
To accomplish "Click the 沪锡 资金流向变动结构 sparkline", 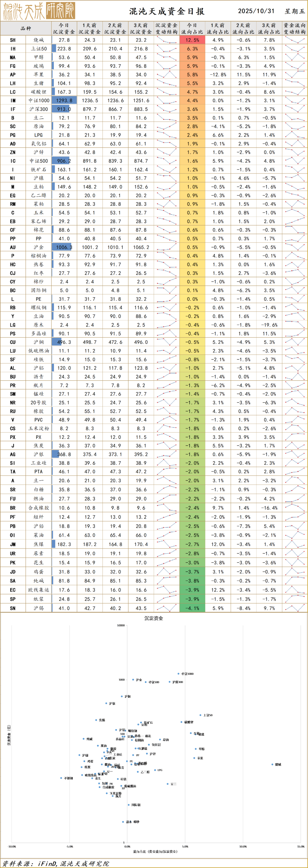I will pyautogui.click(x=295, y=608).
